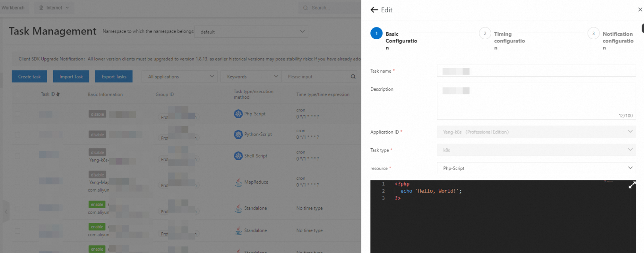This screenshot has height=253, width=644.
Task: Open the Keywords filter dropdown
Action: point(251,77)
